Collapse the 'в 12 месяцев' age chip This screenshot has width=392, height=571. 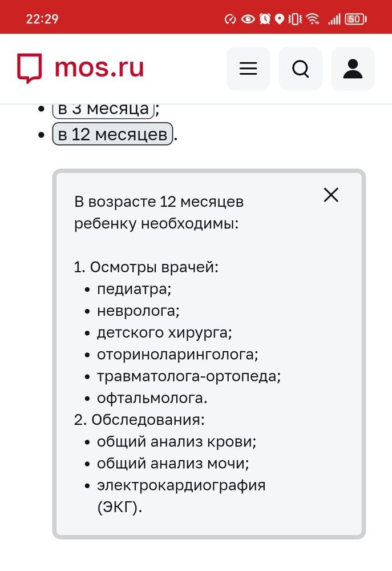(112, 134)
